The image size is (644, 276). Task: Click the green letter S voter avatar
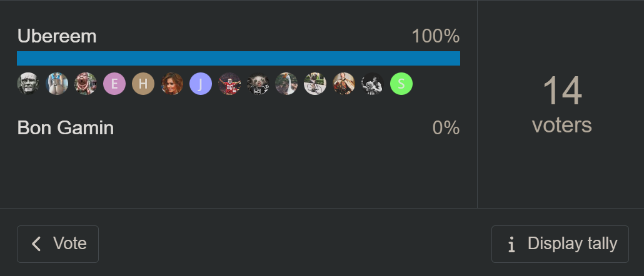[x=401, y=84]
